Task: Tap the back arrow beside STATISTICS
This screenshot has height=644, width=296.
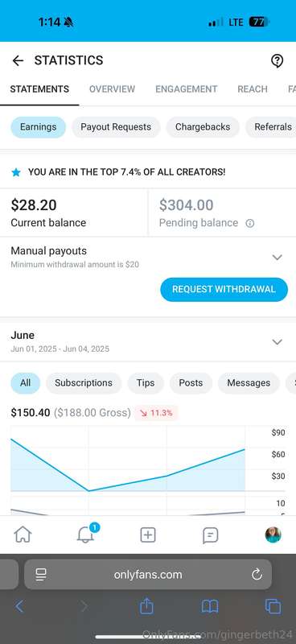Action: pos(18,61)
